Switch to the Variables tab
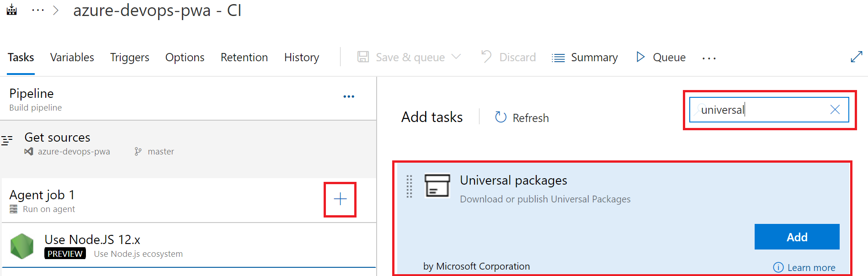The image size is (868, 276). click(72, 57)
